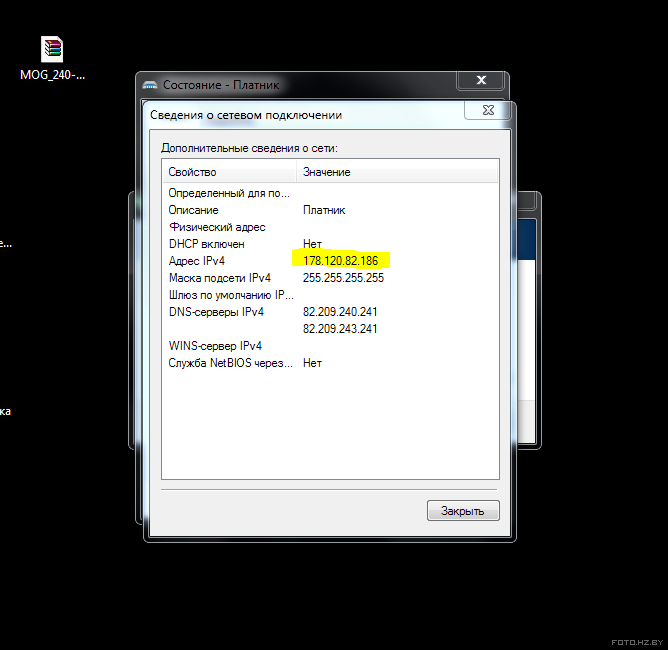Select the DHCP включен row
This screenshot has height=650, width=668.
[x=330, y=244]
